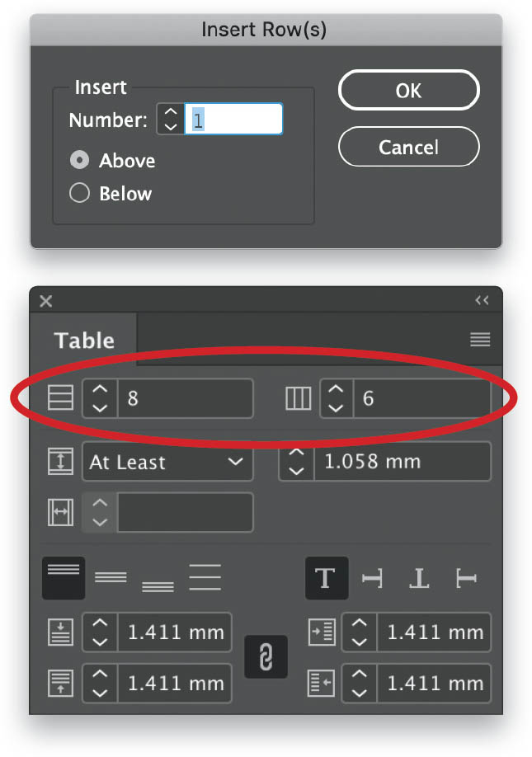
Task: Select rotate text 270° icon
Action: point(466,578)
